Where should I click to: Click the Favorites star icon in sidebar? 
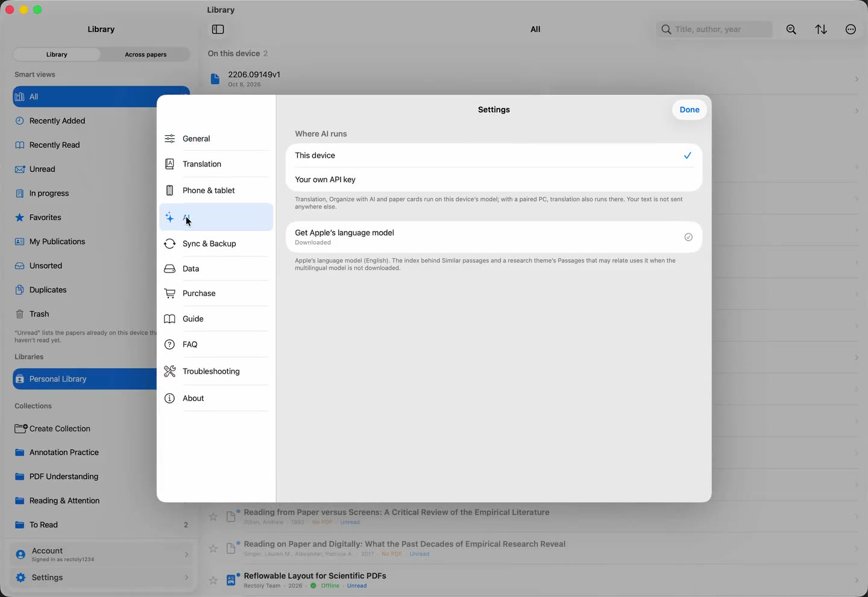[20, 218]
